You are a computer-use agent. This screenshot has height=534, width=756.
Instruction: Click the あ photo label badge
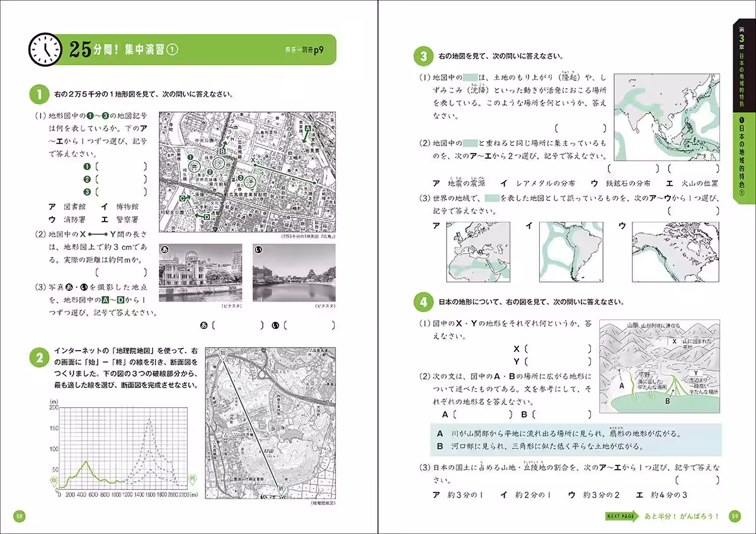click(165, 250)
